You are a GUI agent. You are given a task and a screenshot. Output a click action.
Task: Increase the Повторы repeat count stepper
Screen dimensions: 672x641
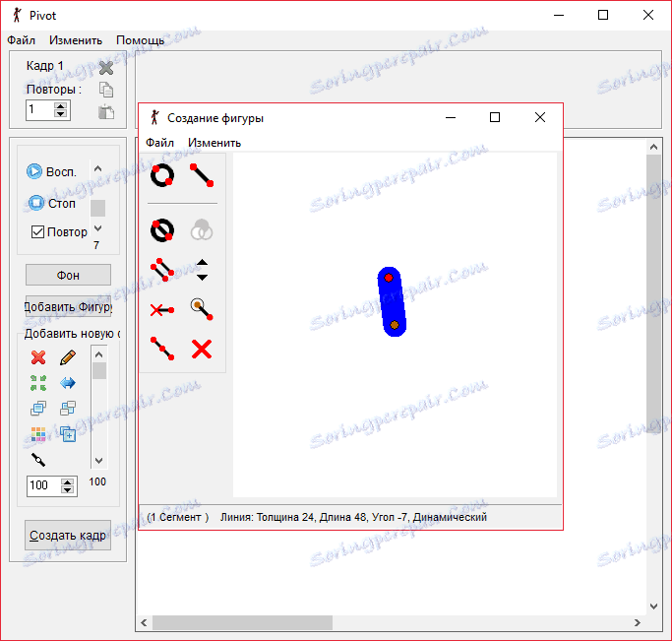click(x=60, y=105)
